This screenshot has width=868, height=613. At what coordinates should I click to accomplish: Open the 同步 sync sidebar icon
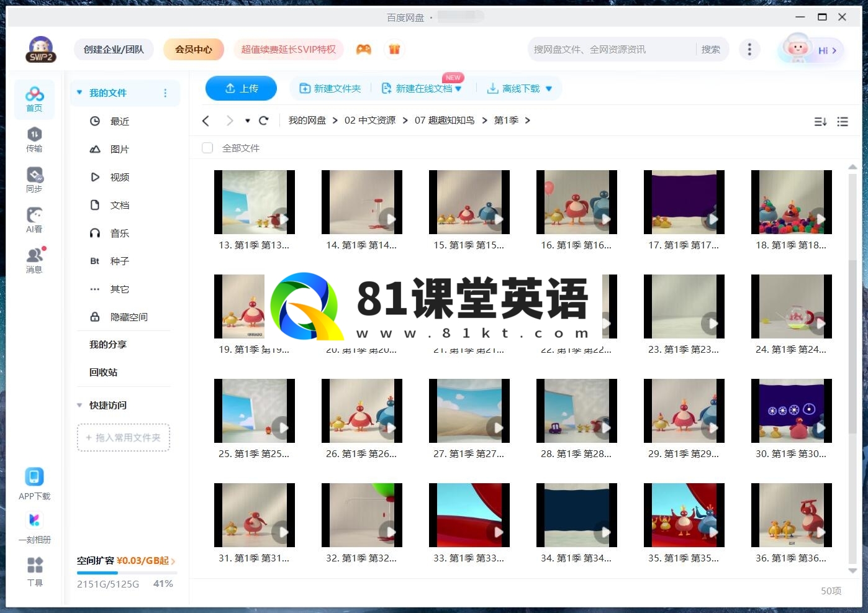click(x=34, y=180)
